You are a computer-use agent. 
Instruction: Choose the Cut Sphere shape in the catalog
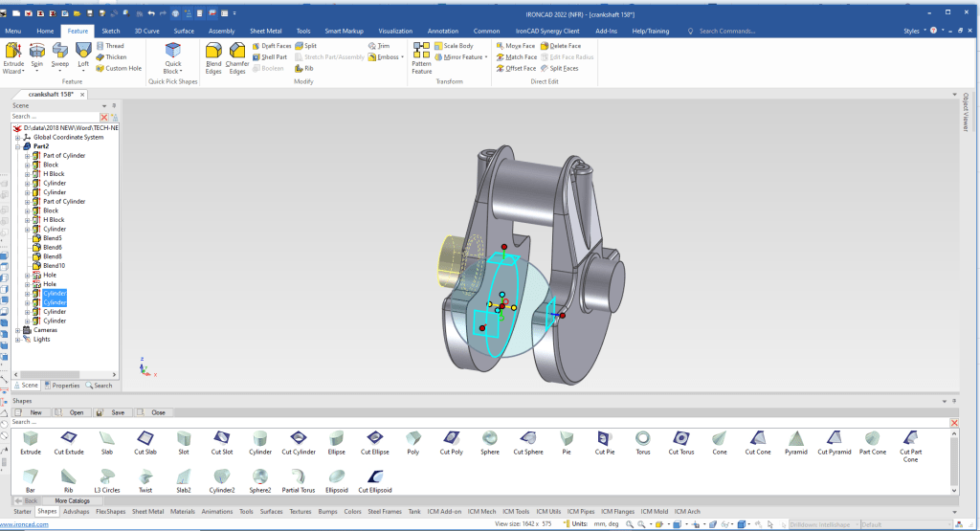click(x=527, y=438)
